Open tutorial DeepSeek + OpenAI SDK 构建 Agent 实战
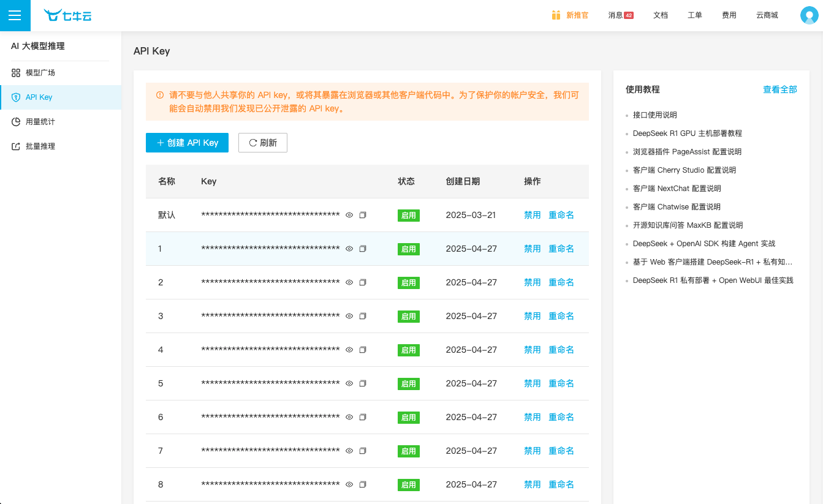 pyautogui.click(x=704, y=244)
